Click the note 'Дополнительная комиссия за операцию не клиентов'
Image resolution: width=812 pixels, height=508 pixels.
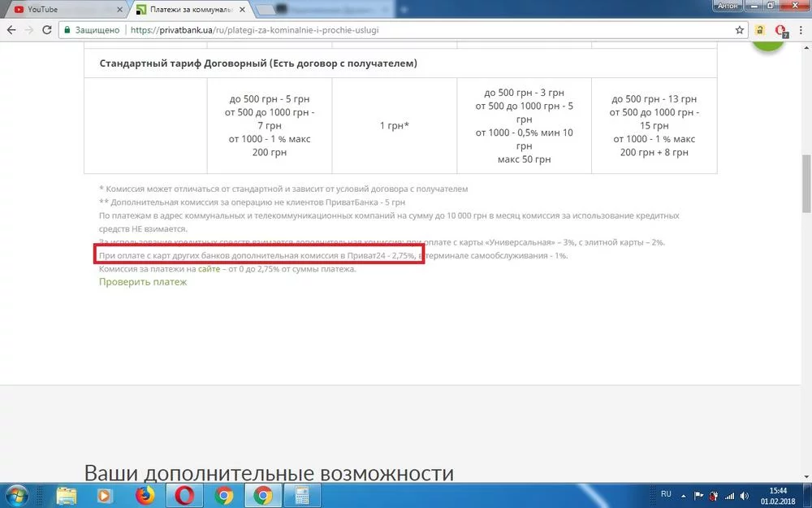pos(253,202)
